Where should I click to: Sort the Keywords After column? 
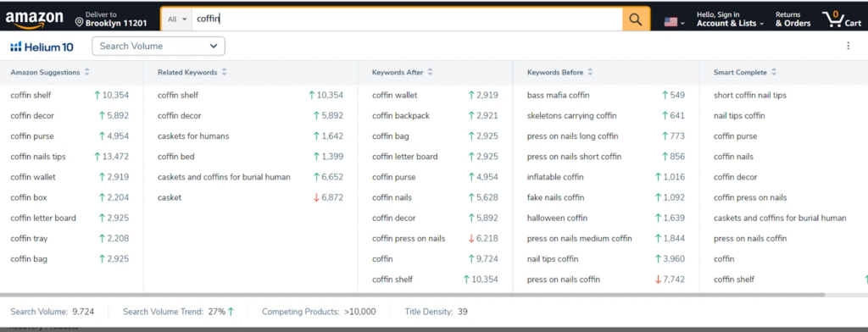pos(430,73)
